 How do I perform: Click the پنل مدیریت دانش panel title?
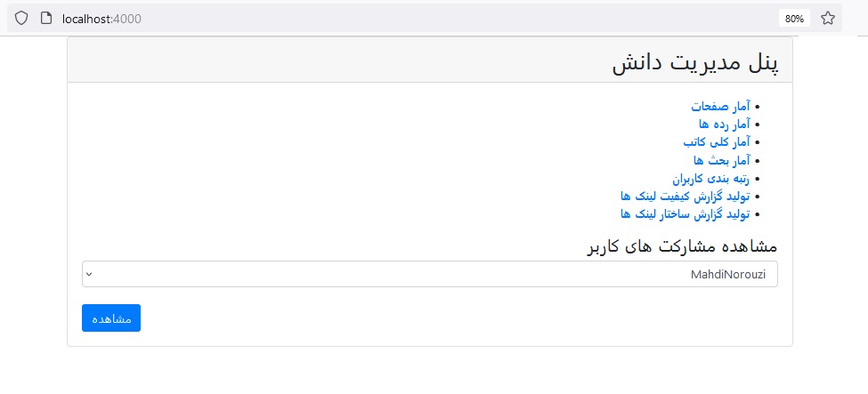pyautogui.click(x=695, y=63)
